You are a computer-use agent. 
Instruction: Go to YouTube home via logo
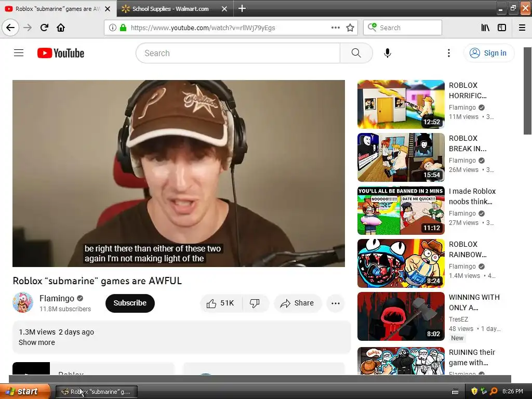pos(61,53)
